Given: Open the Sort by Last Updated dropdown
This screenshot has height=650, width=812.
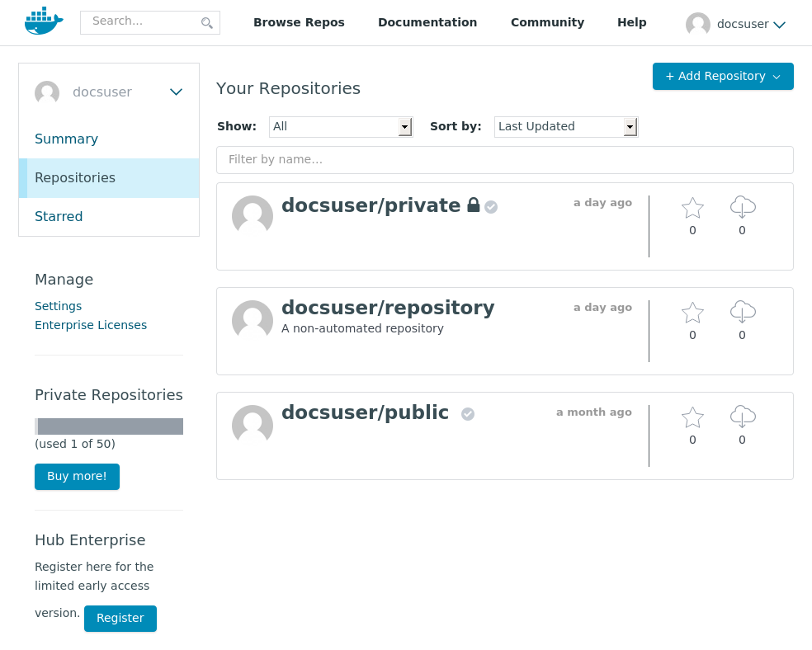Looking at the screenshot, I should pos(566,127).
